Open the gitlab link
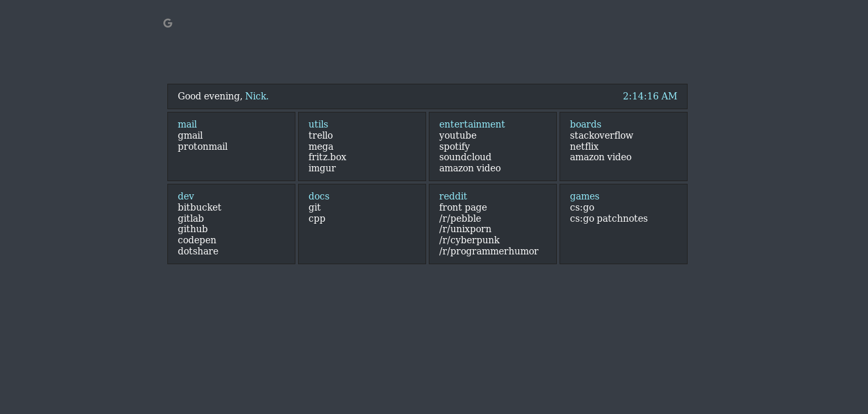Screen dimensions: 868x414 point(191,218)
